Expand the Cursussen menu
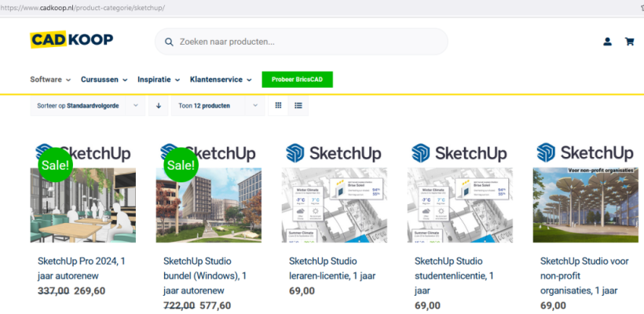The height and width of the screenshot is (314, 644). (104, 79)
